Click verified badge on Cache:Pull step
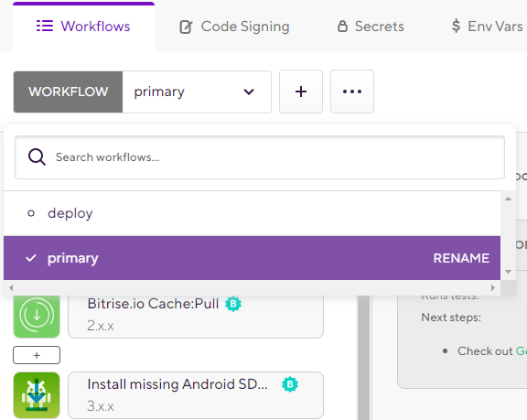The height and width of the screenshot is (420, 527). point(233,304)
